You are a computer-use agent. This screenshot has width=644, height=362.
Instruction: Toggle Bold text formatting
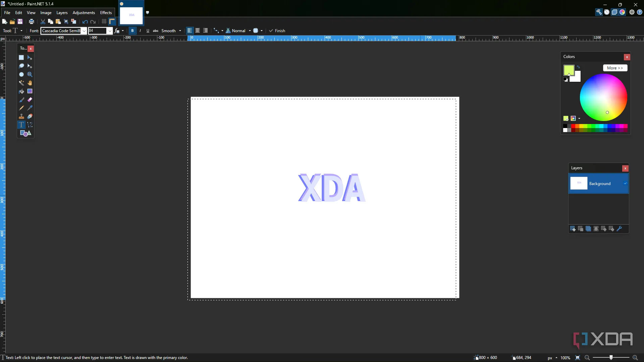132,31
